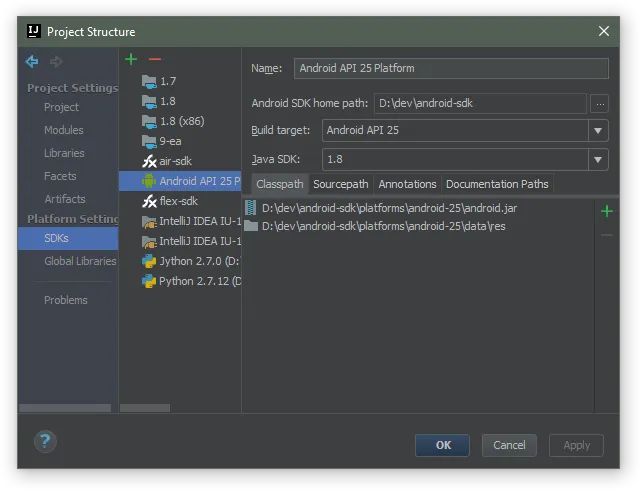
Task: Open Global Libraries settings page
Action: (80, 261)
